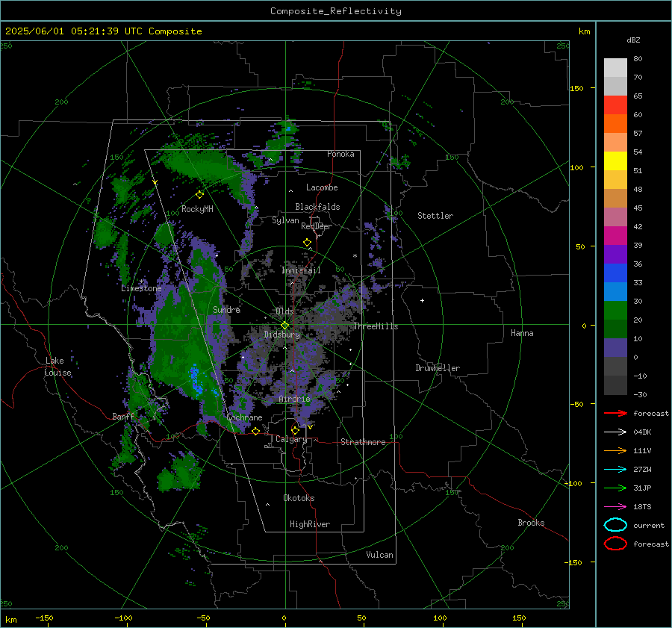Click the yellow diamond marker below Cochrane
This screenshot has width=672, height=628.
255,432
